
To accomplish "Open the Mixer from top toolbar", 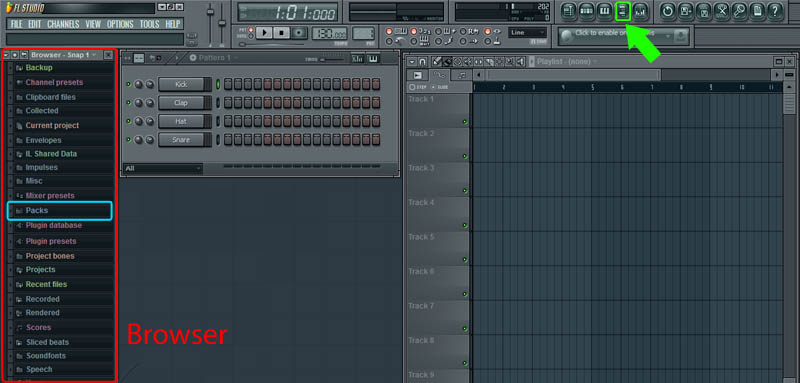I will [x=640, y=10].
